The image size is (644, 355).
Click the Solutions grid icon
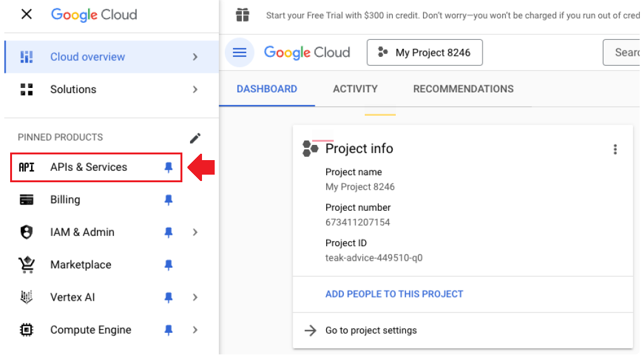click(27, 89)
